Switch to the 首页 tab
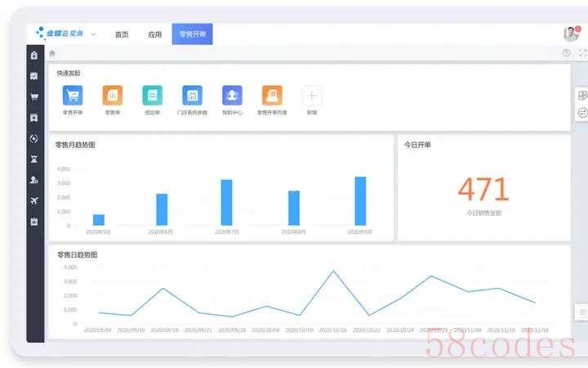This screenshot has height=368, width=588. pyautogui.click(x=122, y=34)
